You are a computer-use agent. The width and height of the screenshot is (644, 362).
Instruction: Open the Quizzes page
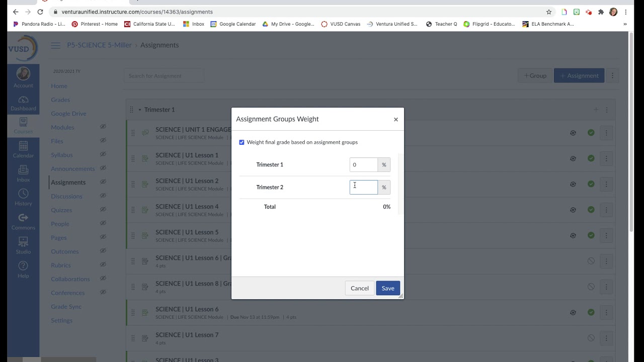(61, 210)
